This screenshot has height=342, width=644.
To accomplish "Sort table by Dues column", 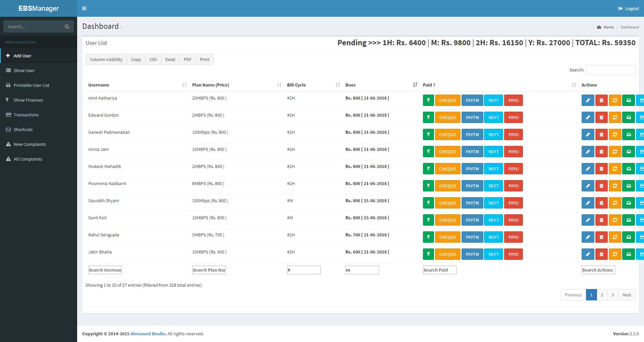I will [381, 85].
